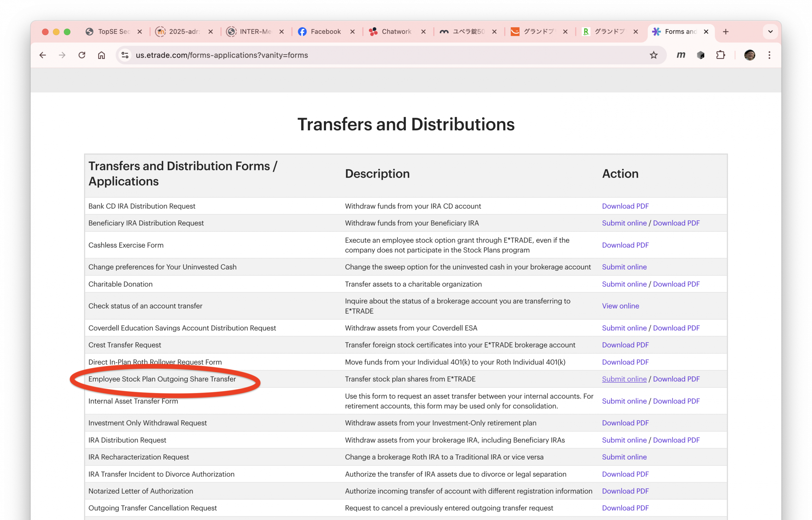Download PDF for Cashless Exercise Form
Screen dimensions: 812x520
point(625,245)
